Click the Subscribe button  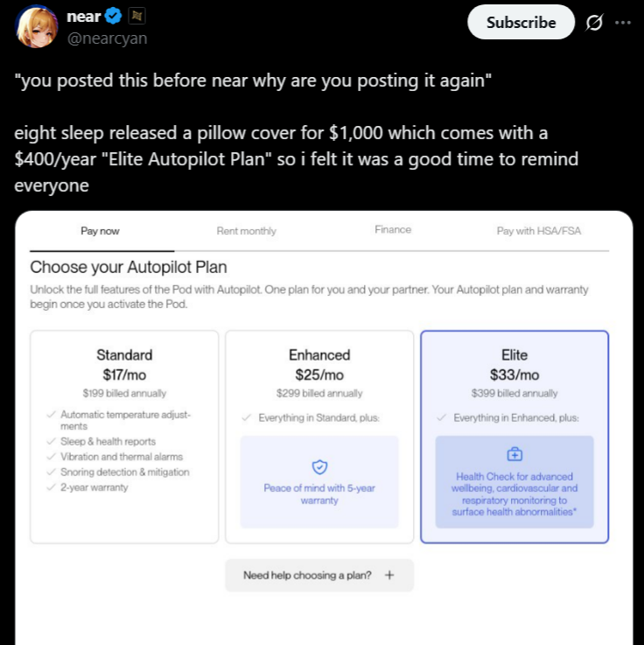coord(521,23)
